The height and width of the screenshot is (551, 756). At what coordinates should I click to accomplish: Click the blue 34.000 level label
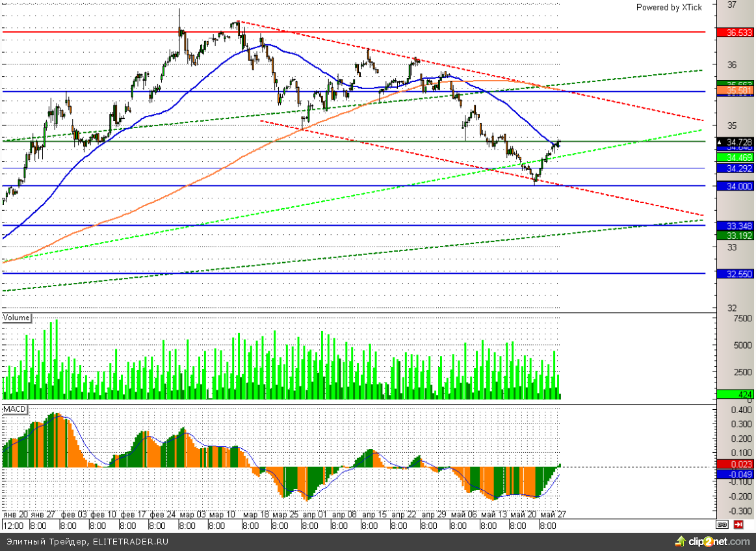tap(735, 185)
